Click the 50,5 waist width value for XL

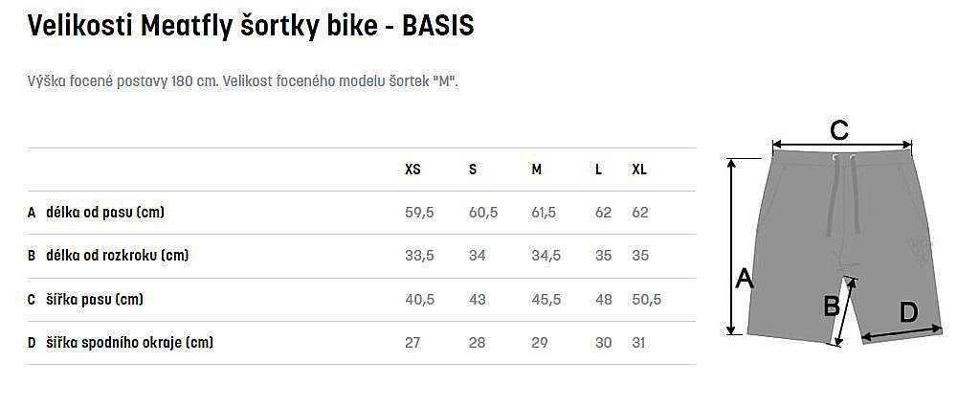[647, 300]
